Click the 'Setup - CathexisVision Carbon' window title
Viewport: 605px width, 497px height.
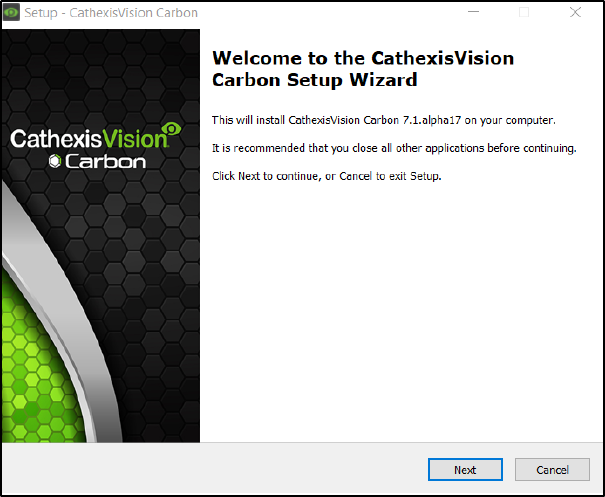coord(111,13)
